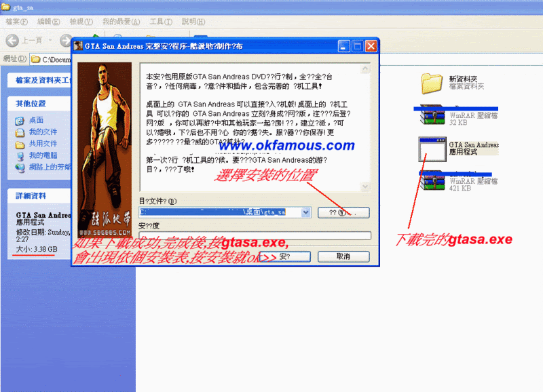Click the 桌面 desktop icon in sidebar
This screenshot has height=392, width=543.
(x=20, y=121)
